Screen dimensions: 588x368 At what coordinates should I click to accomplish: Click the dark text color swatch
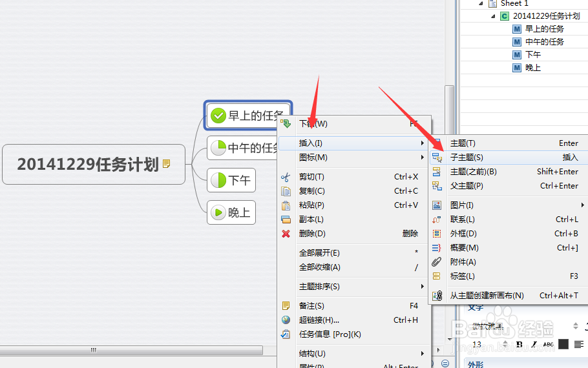(563, 344)
